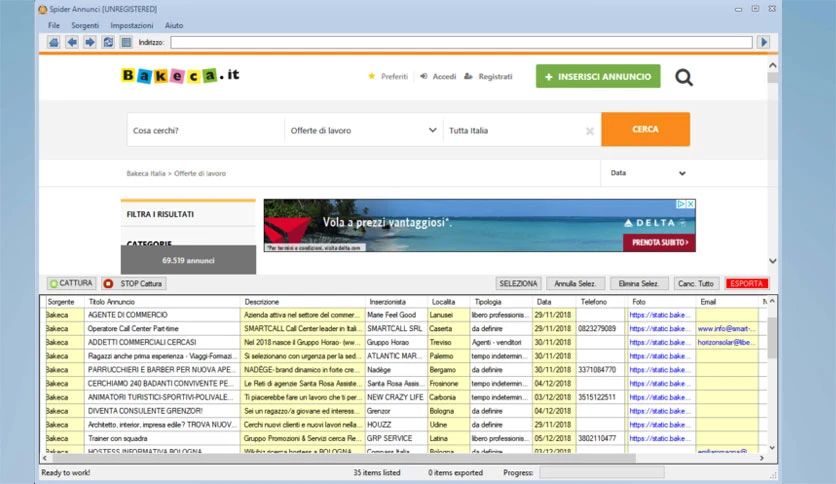Click table horizontal scroll left arrow
The width and height of the screenshot is (836, 484).
point(45,458)
